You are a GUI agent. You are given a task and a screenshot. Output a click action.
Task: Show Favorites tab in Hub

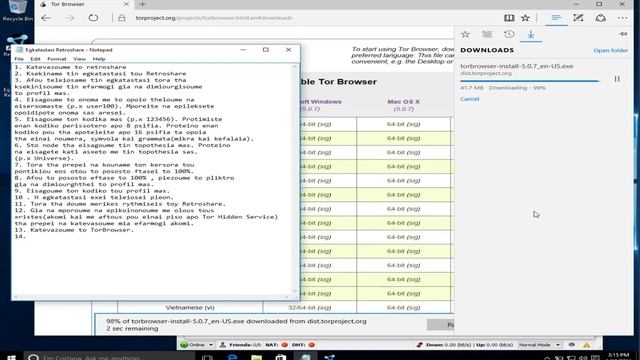coord(465,34)
